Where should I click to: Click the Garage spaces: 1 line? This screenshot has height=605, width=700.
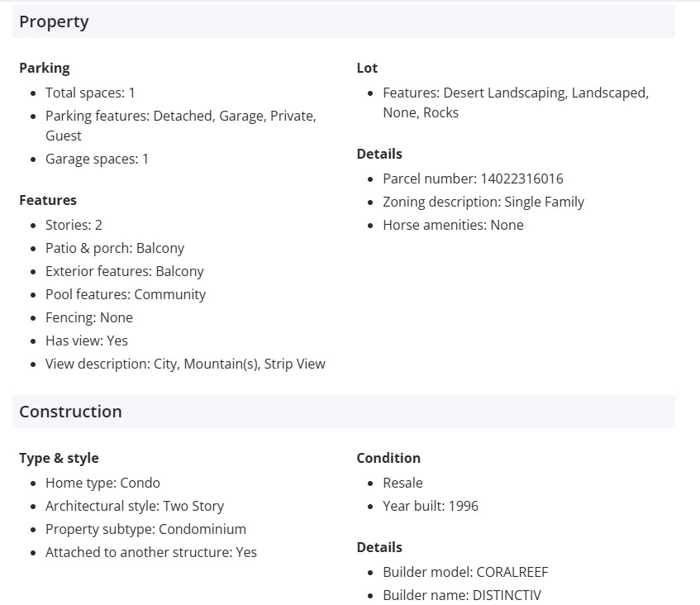97,159
